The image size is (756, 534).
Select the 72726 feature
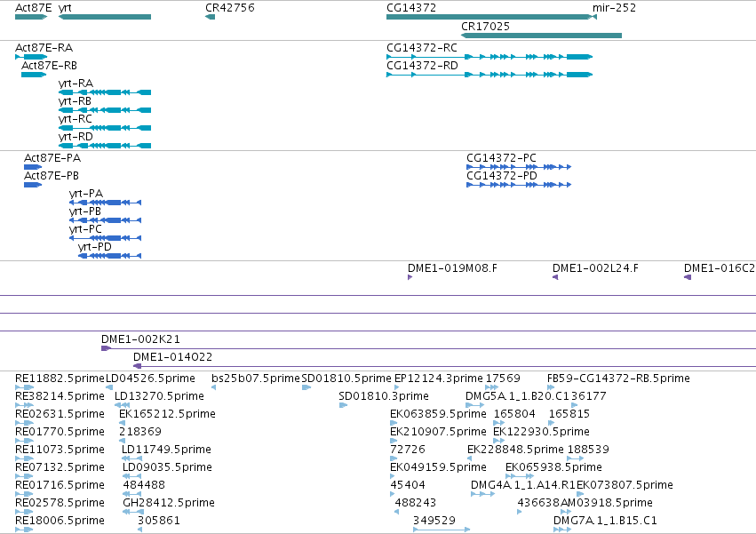tap(393, 458)
